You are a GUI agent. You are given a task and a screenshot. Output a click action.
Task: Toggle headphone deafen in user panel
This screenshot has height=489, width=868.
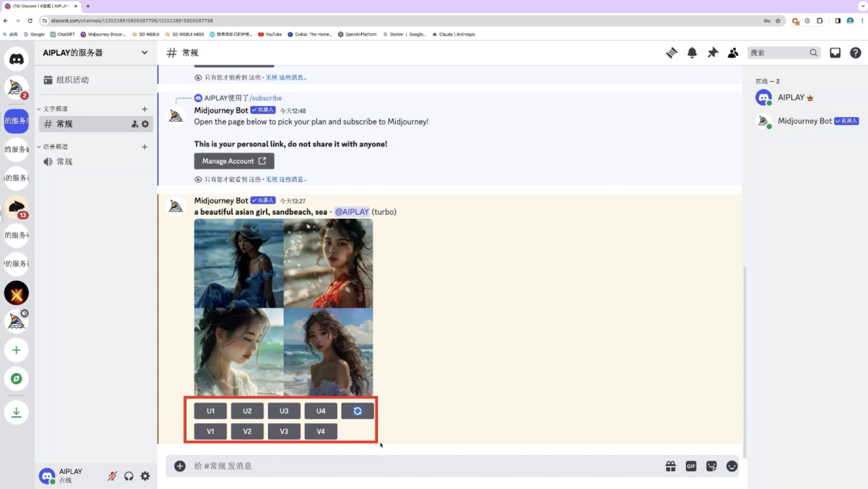coord(129,476)
